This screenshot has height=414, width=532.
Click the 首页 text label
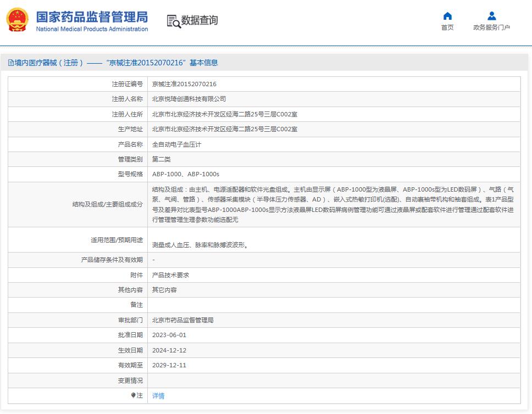(447, 26)
